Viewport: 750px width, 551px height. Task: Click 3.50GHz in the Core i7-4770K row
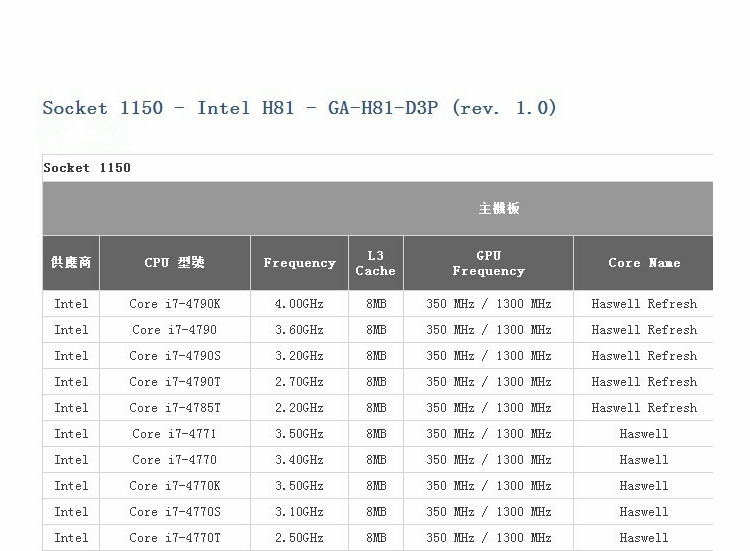click(x=299, y=485)
